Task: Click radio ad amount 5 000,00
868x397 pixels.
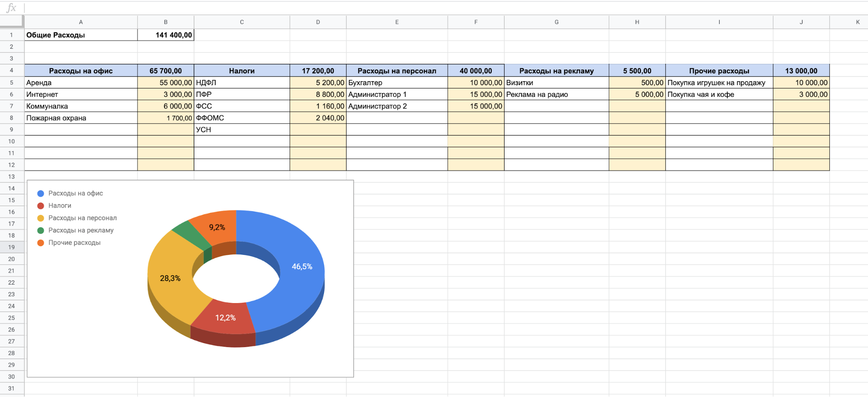Action: click(x=637, y=94)
